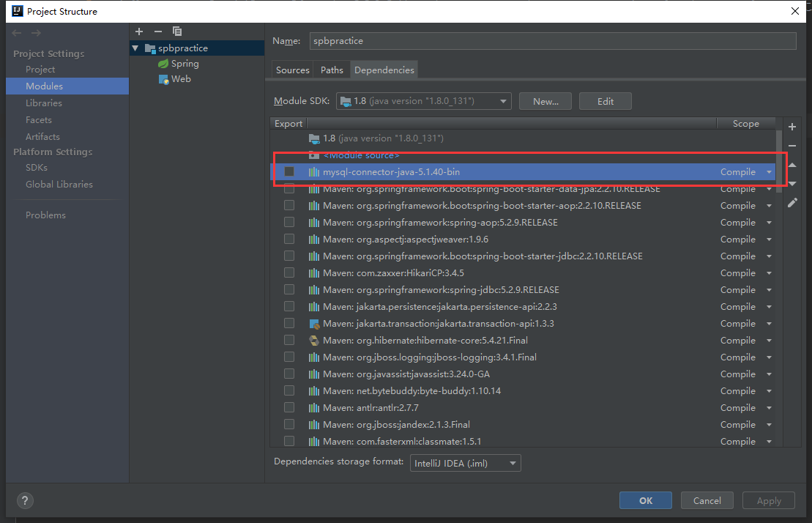
Task: Open Artifacts settings page
Action: click(42, 137)
